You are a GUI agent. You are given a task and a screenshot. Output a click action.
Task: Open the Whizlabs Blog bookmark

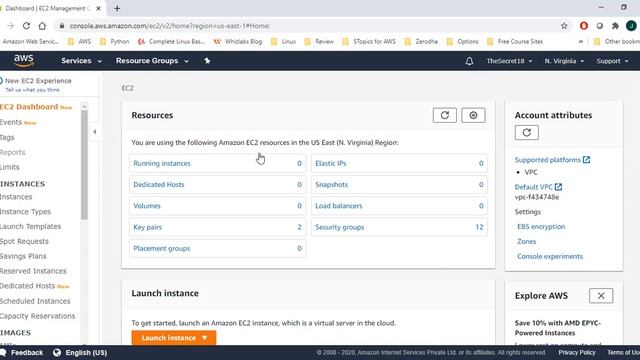[x=238, y=42]
